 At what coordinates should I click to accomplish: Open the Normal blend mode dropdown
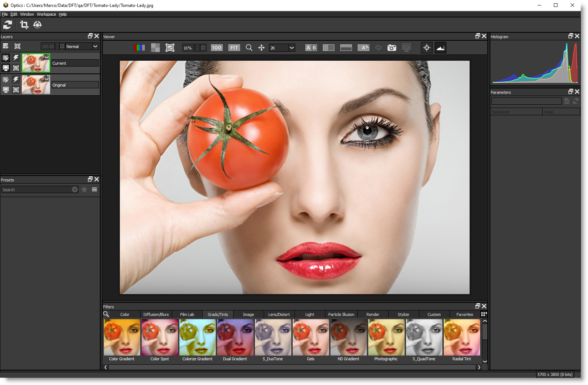(x=95, y=46)
